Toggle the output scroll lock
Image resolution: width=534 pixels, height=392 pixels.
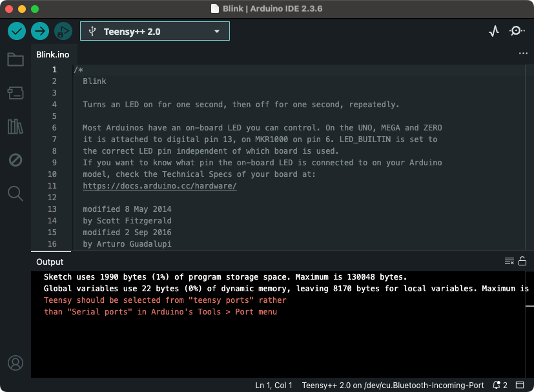[x=522, y=262]
